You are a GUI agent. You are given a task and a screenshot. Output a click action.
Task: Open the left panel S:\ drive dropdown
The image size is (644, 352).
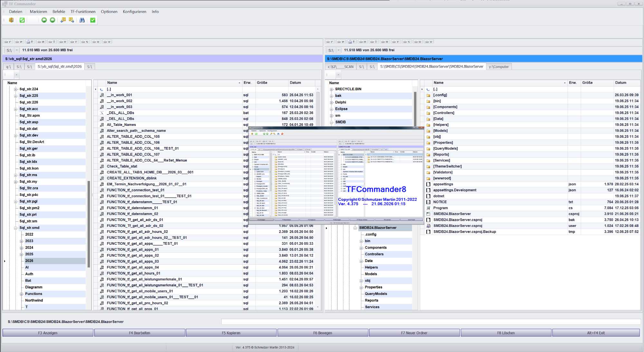pyautogui.click(x=17, y=50)
